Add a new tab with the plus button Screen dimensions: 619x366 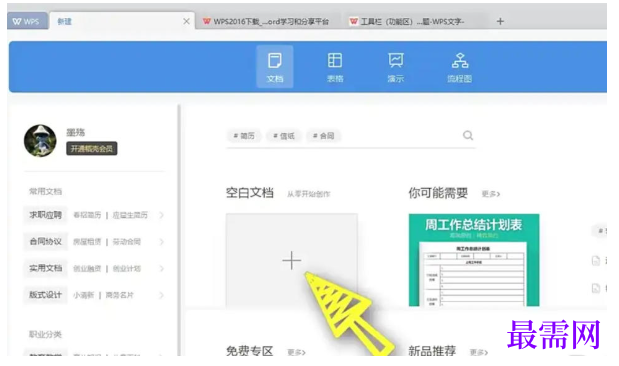tap(500, 21)
